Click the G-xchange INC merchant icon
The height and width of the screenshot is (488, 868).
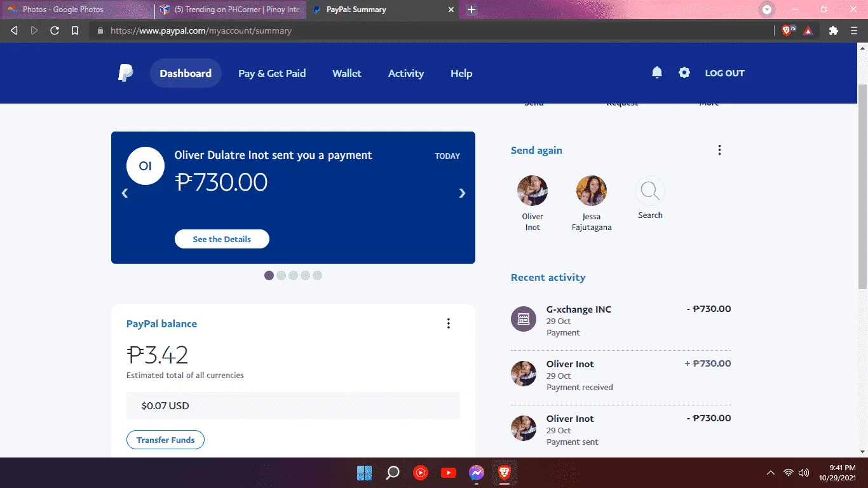pyautogui.click(x=524, y=318)
